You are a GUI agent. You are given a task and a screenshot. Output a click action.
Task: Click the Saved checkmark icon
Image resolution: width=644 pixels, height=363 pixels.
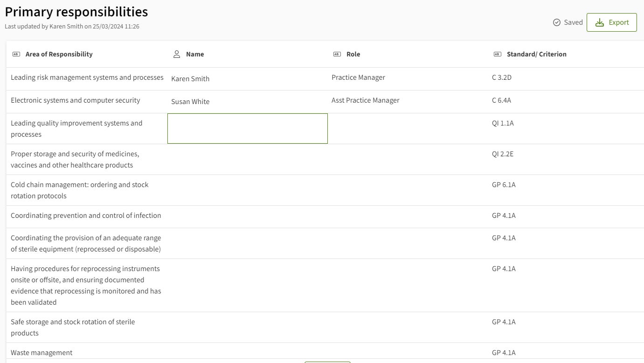click(x=556, y=22)
